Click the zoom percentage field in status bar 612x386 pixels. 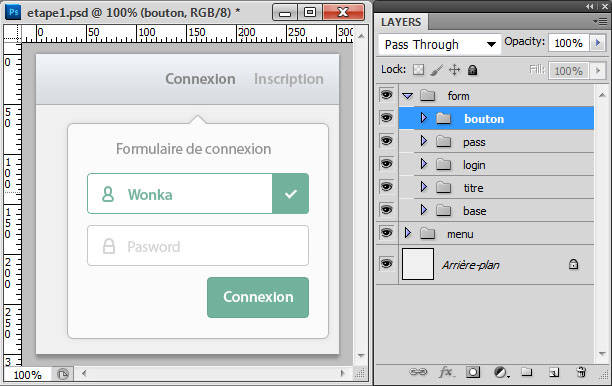27,375
